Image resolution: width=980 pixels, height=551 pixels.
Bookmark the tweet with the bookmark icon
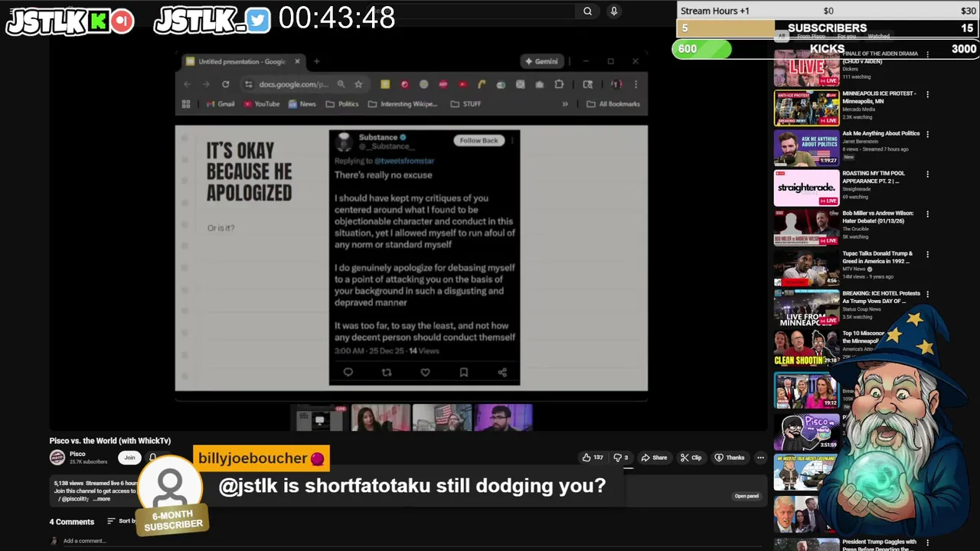pyautogui.click(x=463, y=372)
